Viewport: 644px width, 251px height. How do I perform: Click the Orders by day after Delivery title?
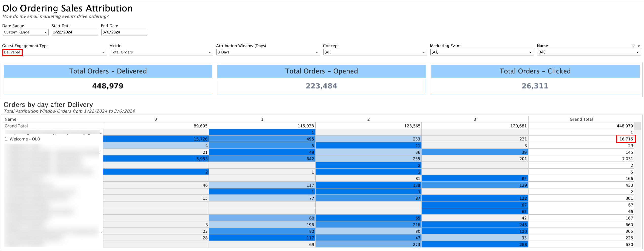(x=48, y=105)
